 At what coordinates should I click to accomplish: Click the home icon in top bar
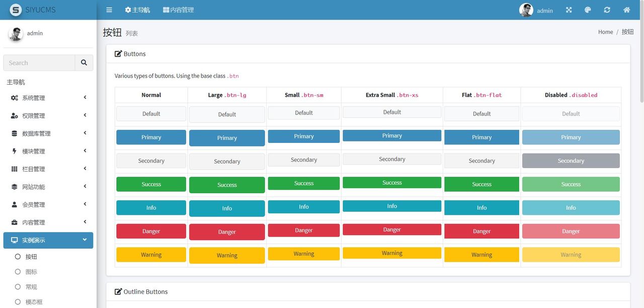coord(626,10)
